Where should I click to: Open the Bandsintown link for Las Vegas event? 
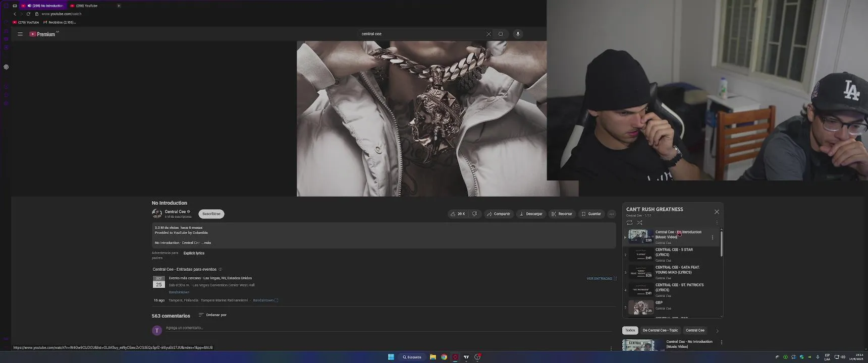179,292
